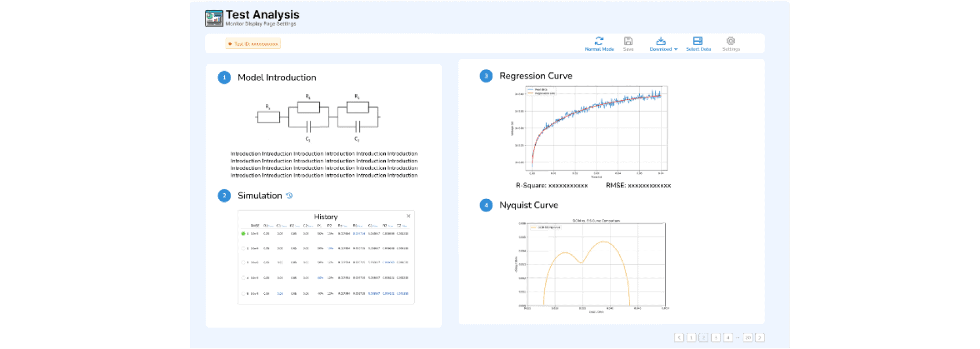Go to page 3 in pagination
Screen dimensions: 980x349
(x=716, y=337)
